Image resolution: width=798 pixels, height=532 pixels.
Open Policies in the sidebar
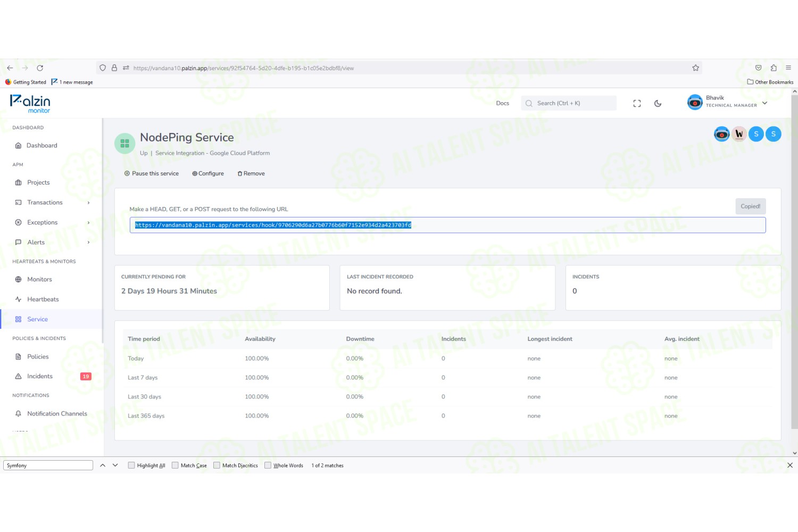[38, 357]
